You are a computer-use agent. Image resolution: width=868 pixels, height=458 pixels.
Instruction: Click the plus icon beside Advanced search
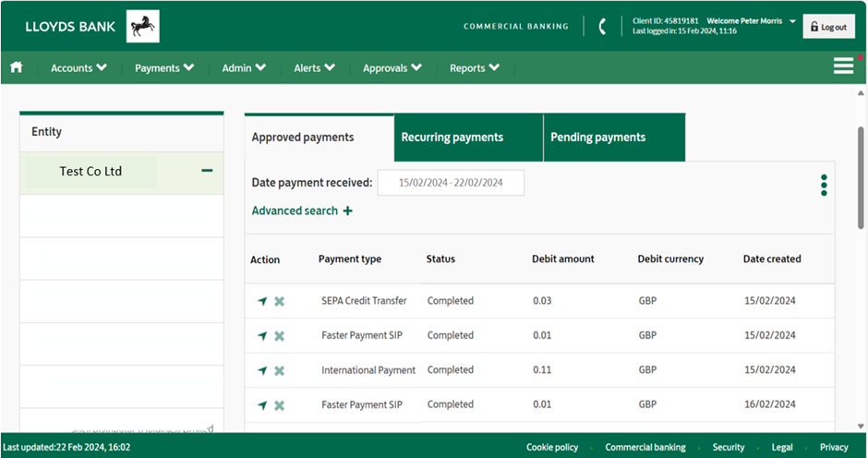pos(347,211)
